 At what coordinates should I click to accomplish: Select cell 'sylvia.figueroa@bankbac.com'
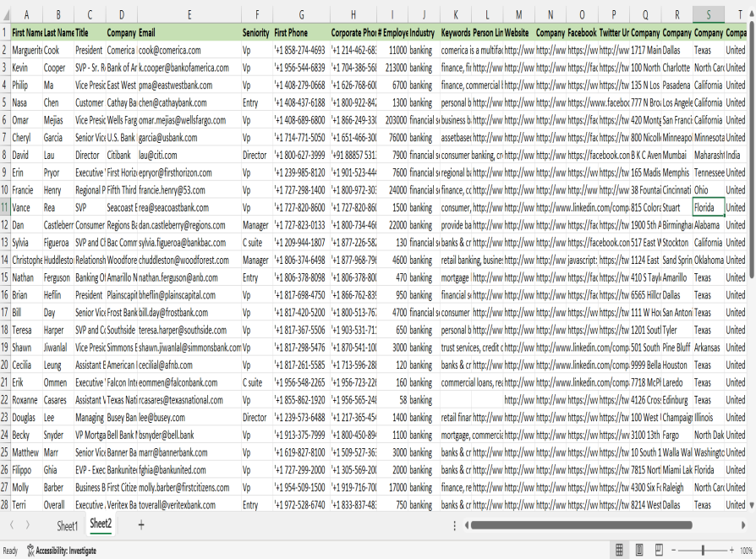(x=189, y=243)
